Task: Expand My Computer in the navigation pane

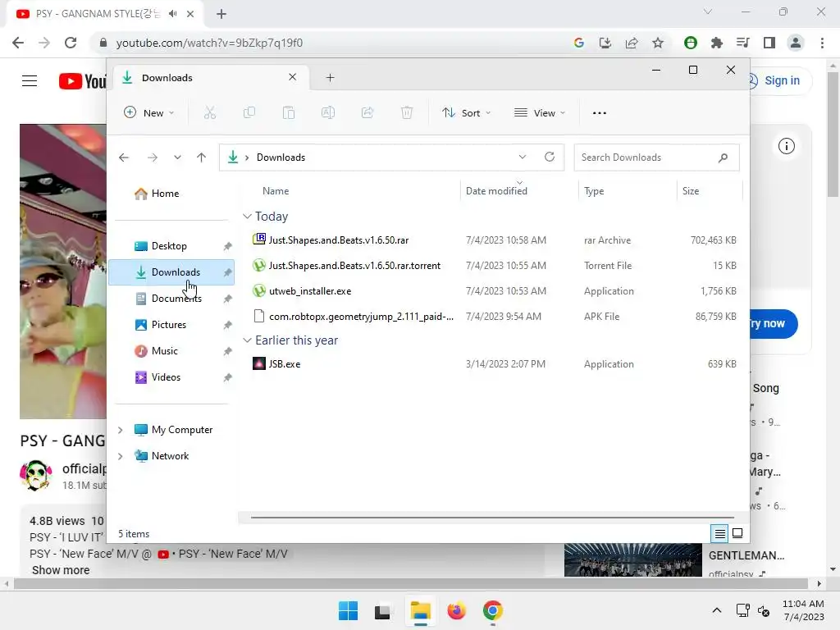Action: pyautogui.click(x=120, y=430)
